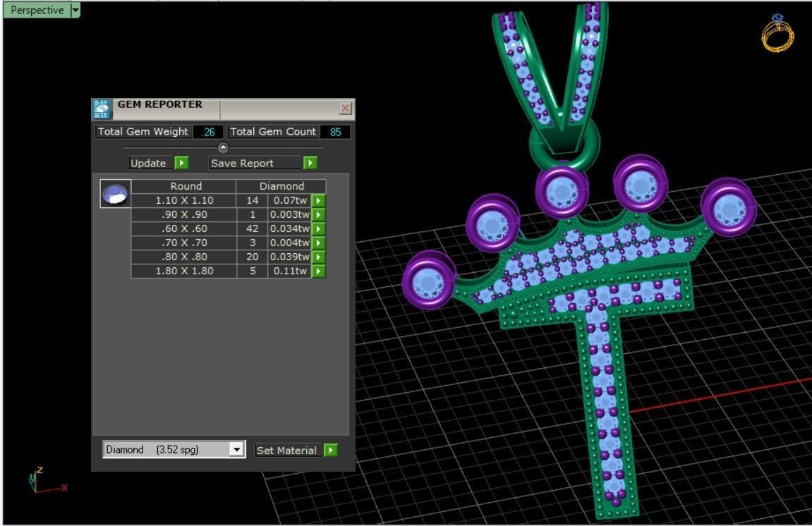Open the Diamond (3.52 spg) material dropdown
Screen dimensions: 812x526
click(236, 449)
